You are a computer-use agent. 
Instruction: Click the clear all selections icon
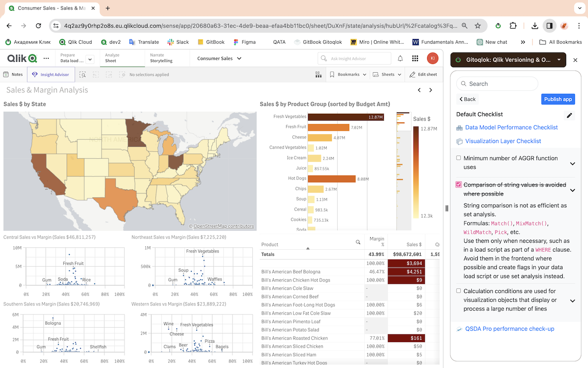122,75
